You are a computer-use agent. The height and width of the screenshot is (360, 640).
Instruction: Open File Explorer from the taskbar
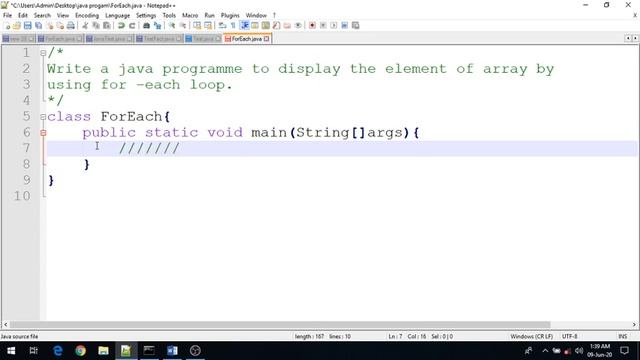103,351
